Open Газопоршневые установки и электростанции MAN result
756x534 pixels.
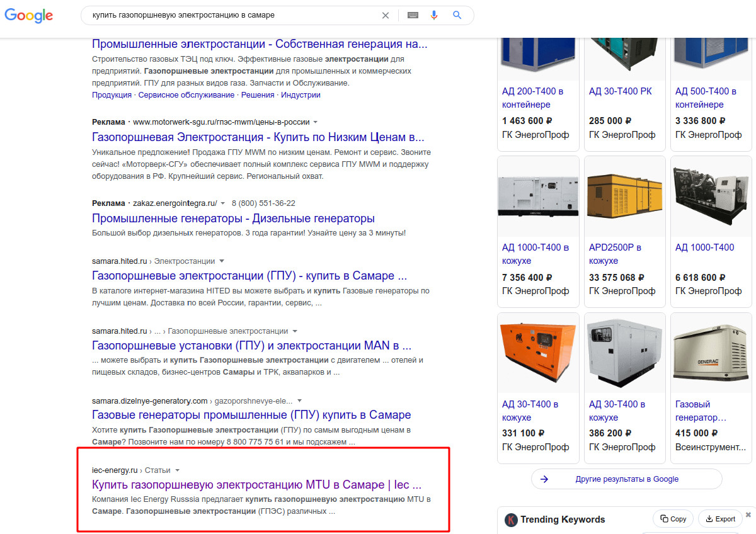click(x=251, y=346)
